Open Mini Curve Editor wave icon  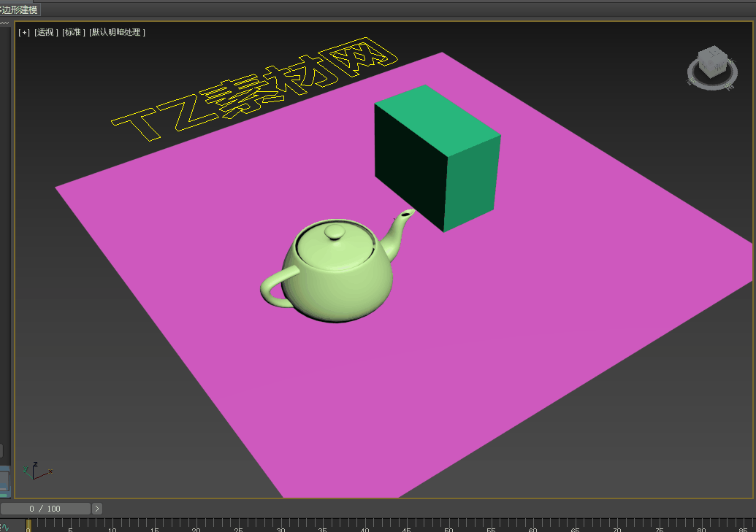tap(5, 527)
